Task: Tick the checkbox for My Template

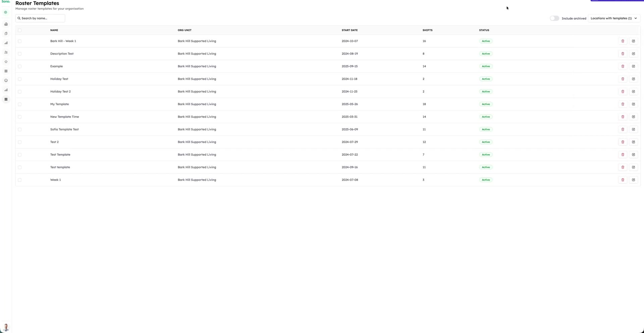Action: pos(19,104)
